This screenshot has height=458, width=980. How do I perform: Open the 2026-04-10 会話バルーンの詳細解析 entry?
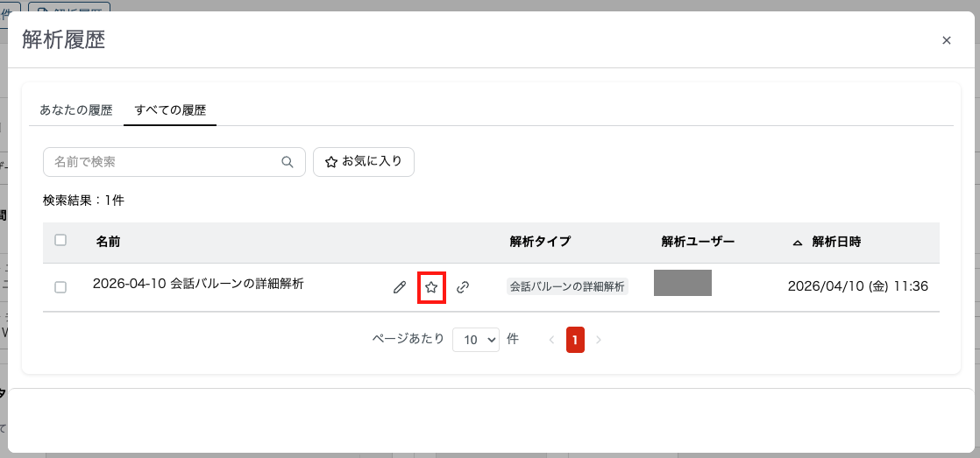click(198, 284)
